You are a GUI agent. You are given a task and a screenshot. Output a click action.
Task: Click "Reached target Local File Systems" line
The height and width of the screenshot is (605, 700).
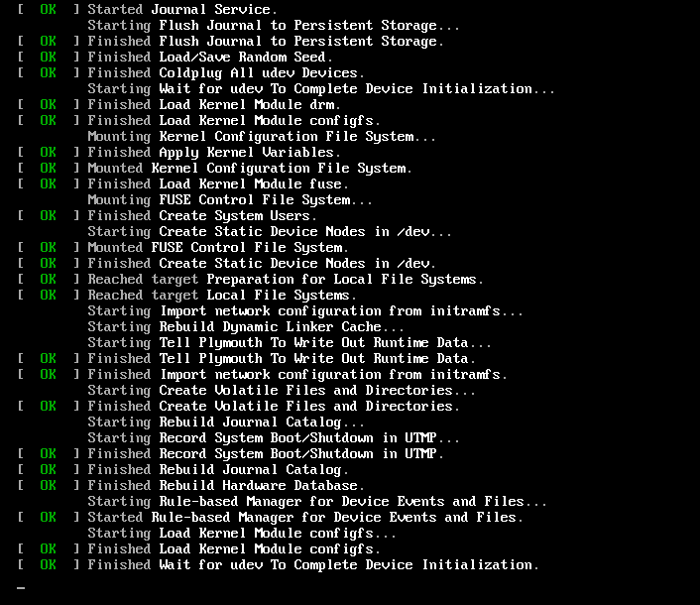tap(222, 295)
